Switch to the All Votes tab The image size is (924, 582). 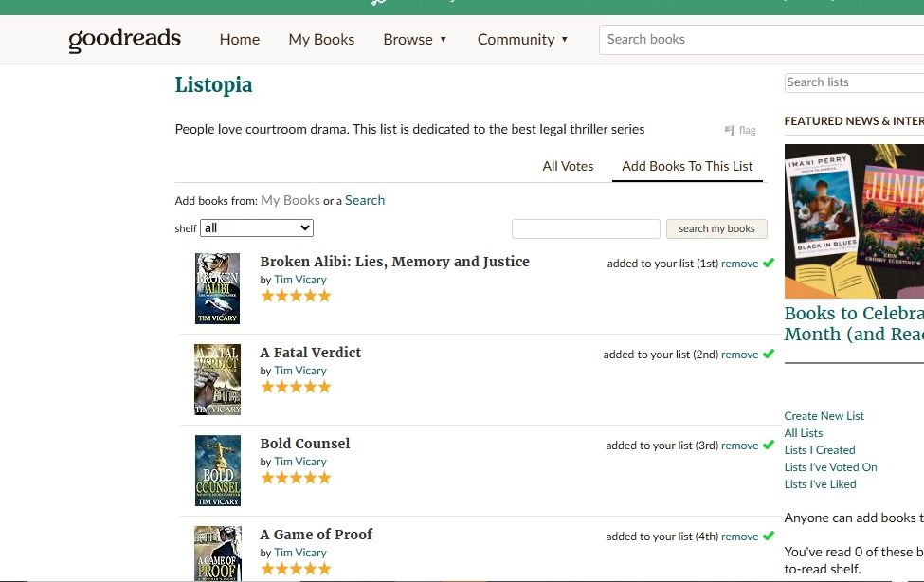(568, 166)
